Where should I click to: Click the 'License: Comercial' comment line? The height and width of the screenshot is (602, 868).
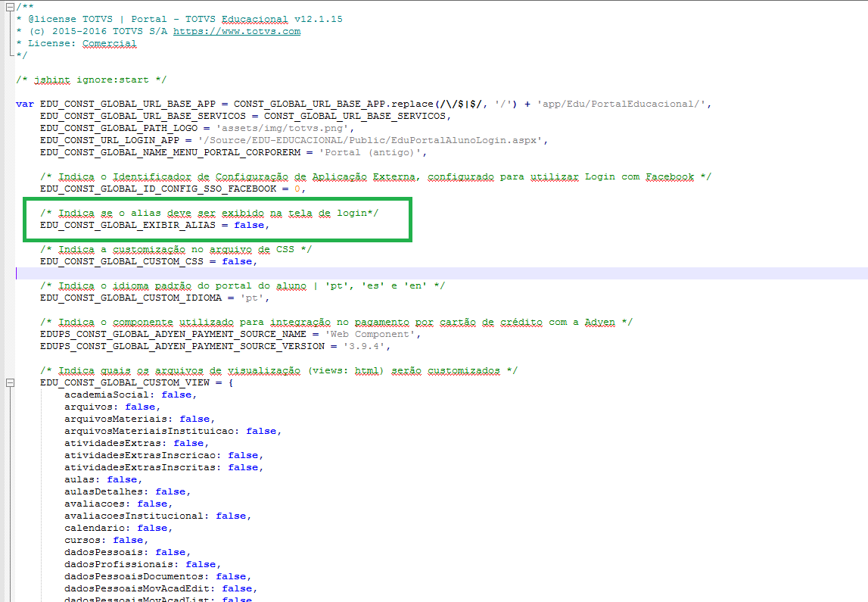76,44
